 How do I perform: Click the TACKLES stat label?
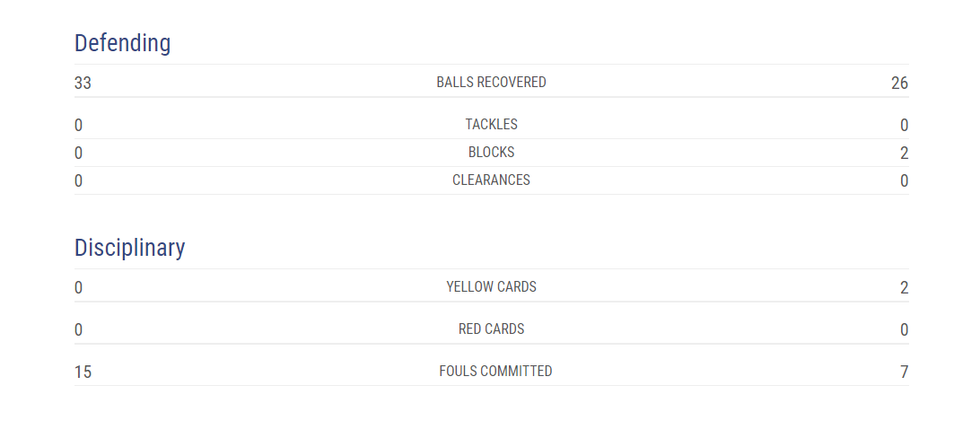pos(491,125)
